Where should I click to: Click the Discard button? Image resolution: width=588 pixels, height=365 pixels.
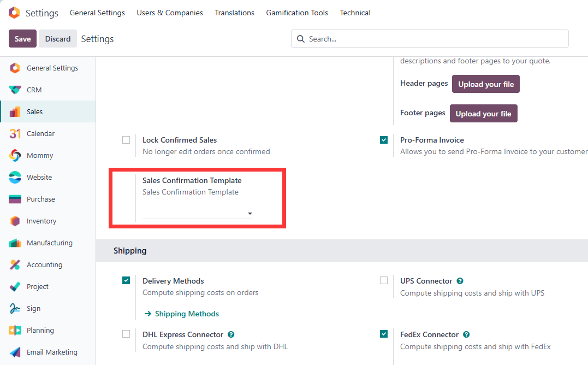(x=58, y=39)
